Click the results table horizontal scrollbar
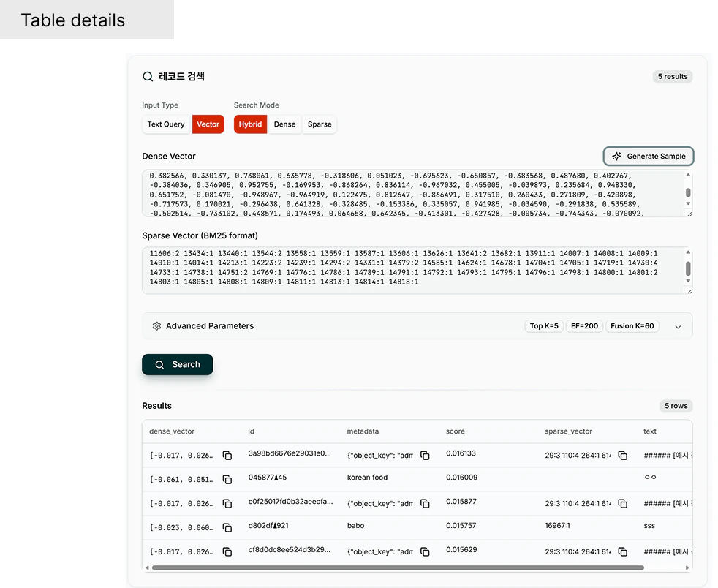Viewport: 718px width, 588px height. 398,568
